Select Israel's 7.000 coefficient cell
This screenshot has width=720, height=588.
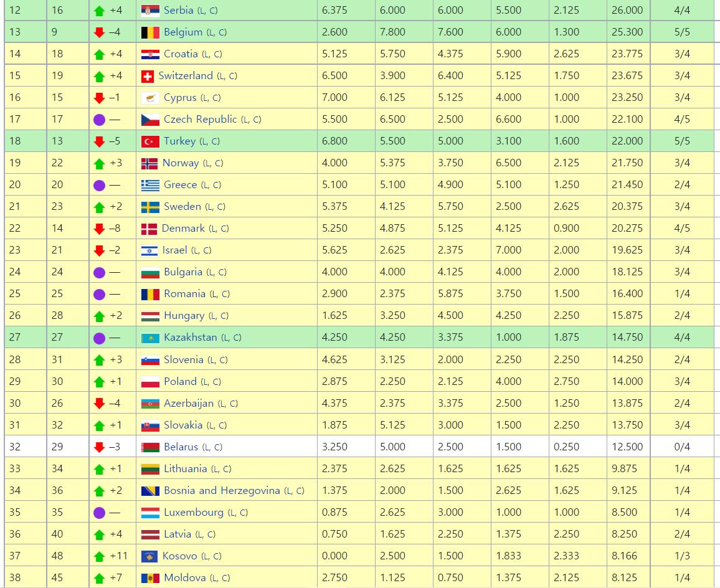click(x=520, y=250)
